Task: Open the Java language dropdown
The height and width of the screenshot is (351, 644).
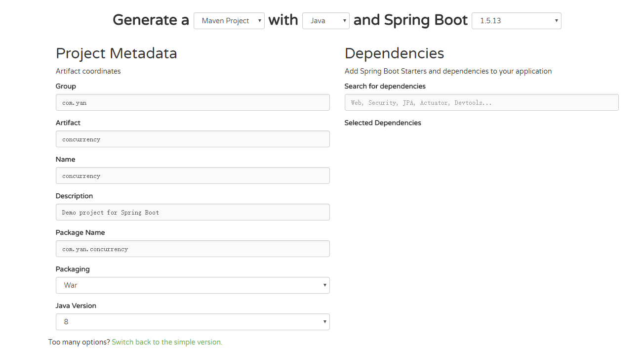Action: coord(326,21)
